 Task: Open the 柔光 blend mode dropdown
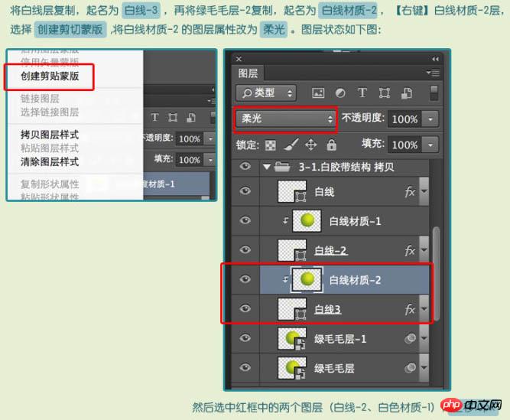(285, 119)
